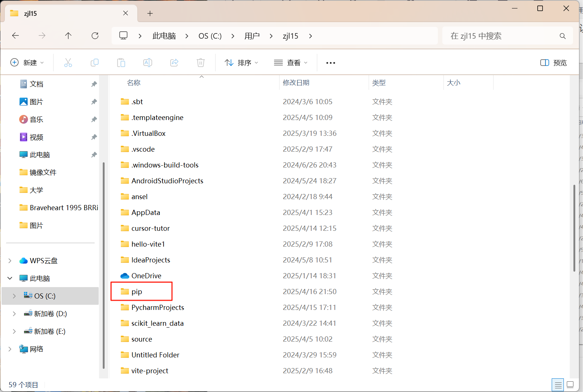Viewport: 583px width, 392px height.
Task: Click the 视频 video icon in sidebar
Action: coord(24,137)
